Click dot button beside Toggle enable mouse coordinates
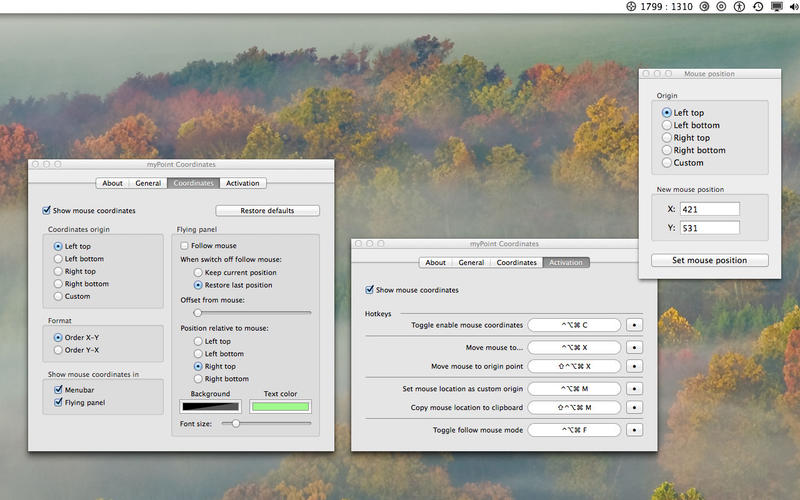Screen dimensions: 800x500 click(x=634, y=325)
